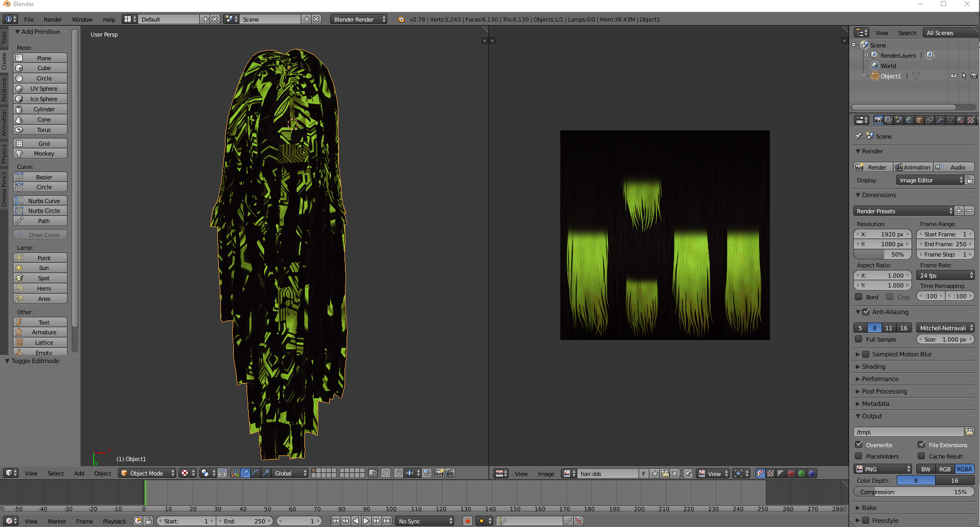This screenshot has height=527, width=980.
Task: Click the rotate manipulator arc icon
Action: click(x=256, y=473)
